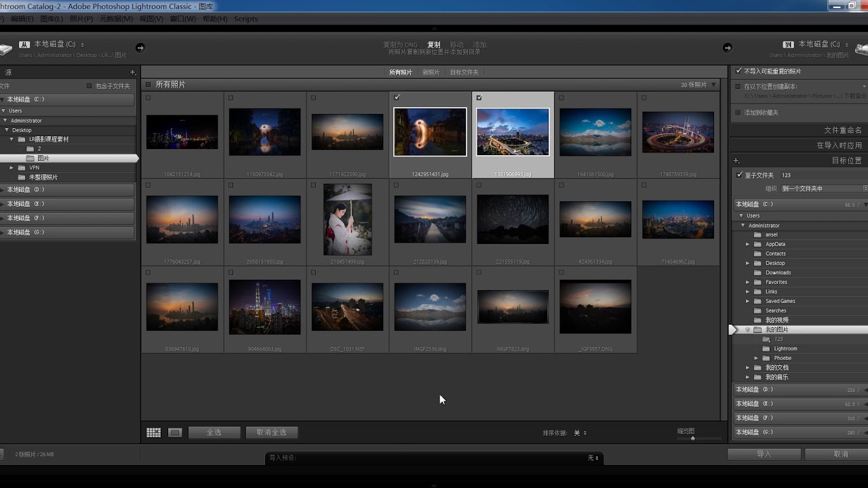Image resolution: width=868 pixels, height=488 pixels.
Task: Click the 全选 button
Action: point(214,432)
